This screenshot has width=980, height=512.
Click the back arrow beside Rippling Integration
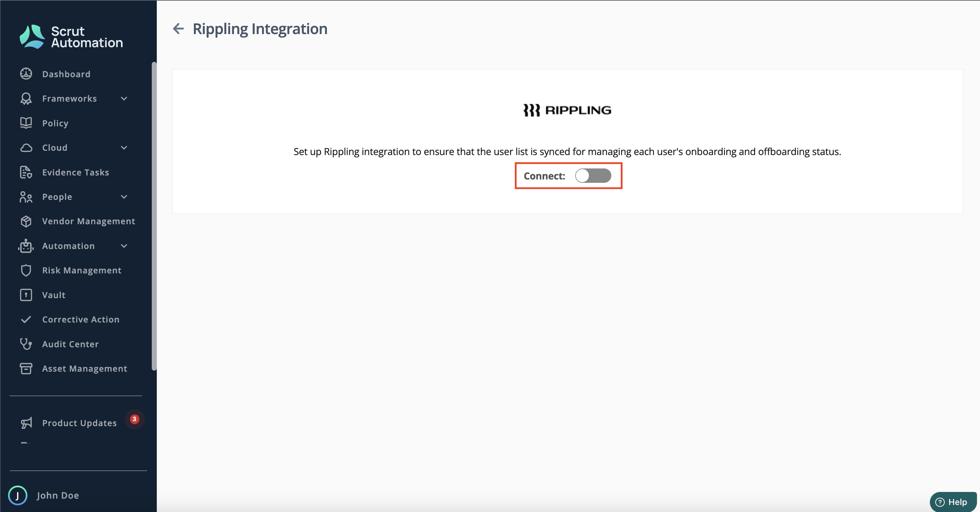(x=178, y=28)
